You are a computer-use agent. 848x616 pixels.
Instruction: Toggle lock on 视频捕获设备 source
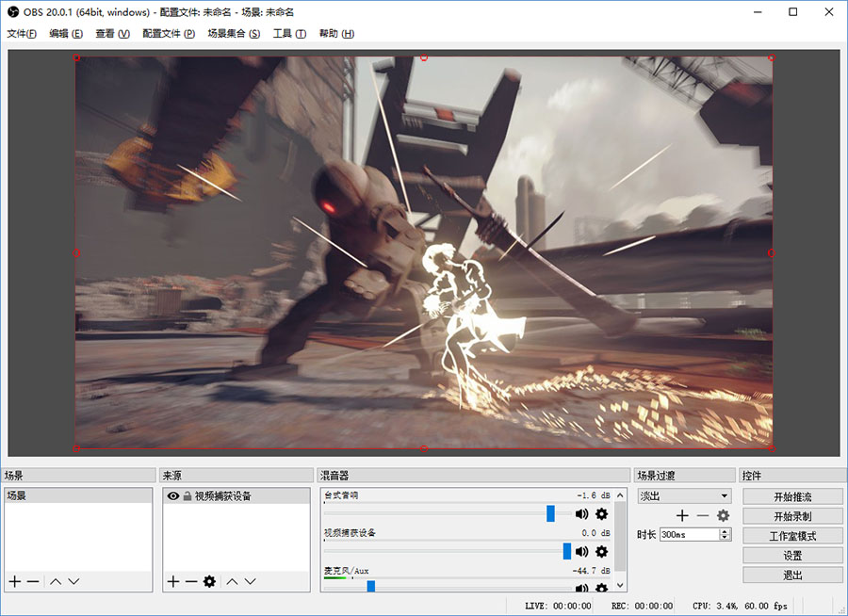tap(187, 495)
